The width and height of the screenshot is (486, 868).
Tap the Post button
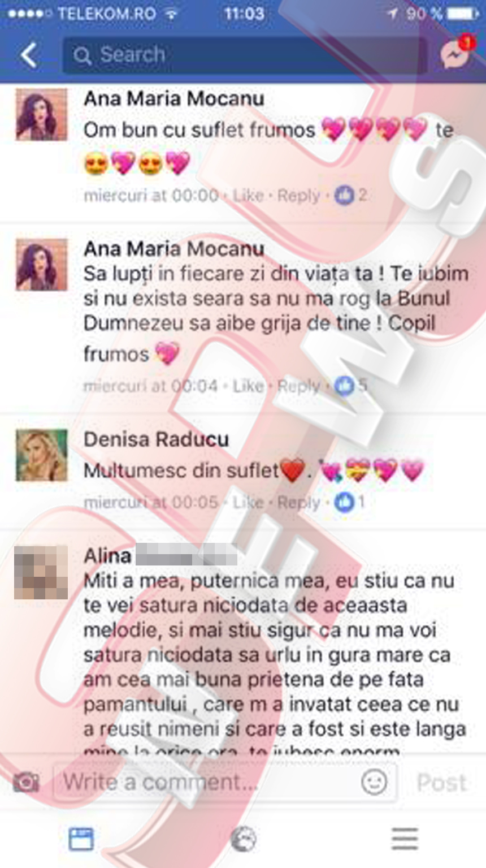click(x=442, y=783)
